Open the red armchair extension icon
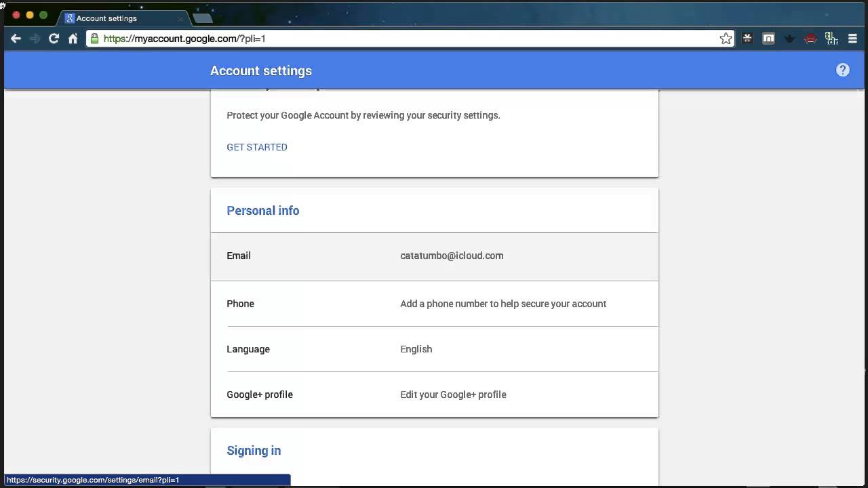This screenshot has width=868, height=488. coord(810,39)
